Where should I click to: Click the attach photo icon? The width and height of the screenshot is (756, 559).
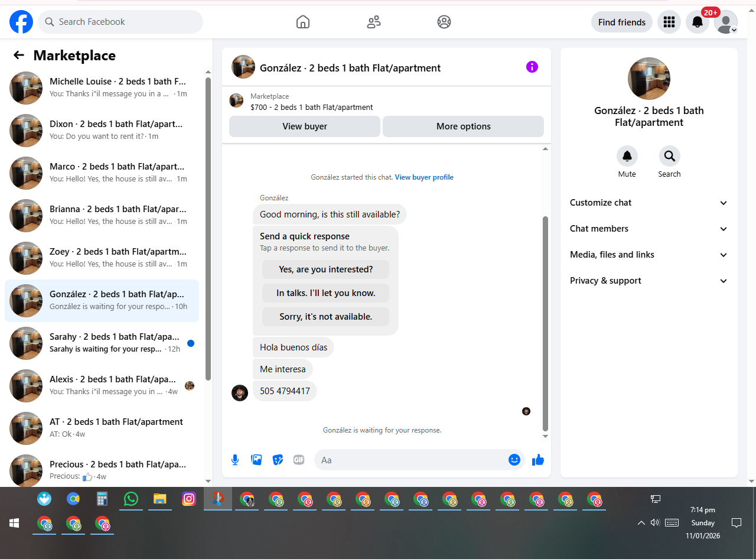click(x=256, y=460)
